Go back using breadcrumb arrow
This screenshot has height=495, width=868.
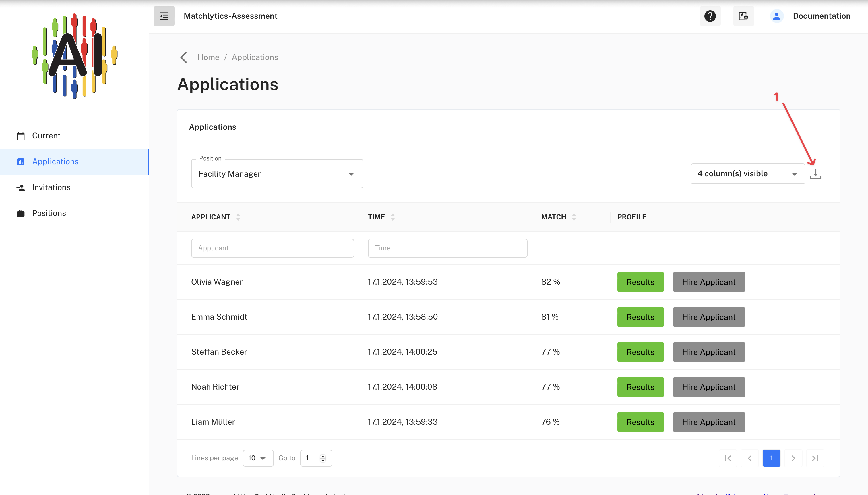pos(184,57)
